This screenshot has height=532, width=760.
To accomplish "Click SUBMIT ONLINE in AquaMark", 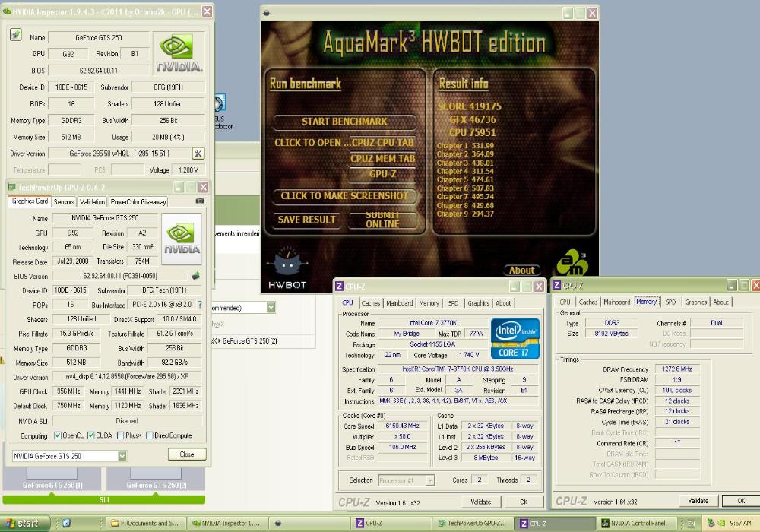I will pos(382,220).
